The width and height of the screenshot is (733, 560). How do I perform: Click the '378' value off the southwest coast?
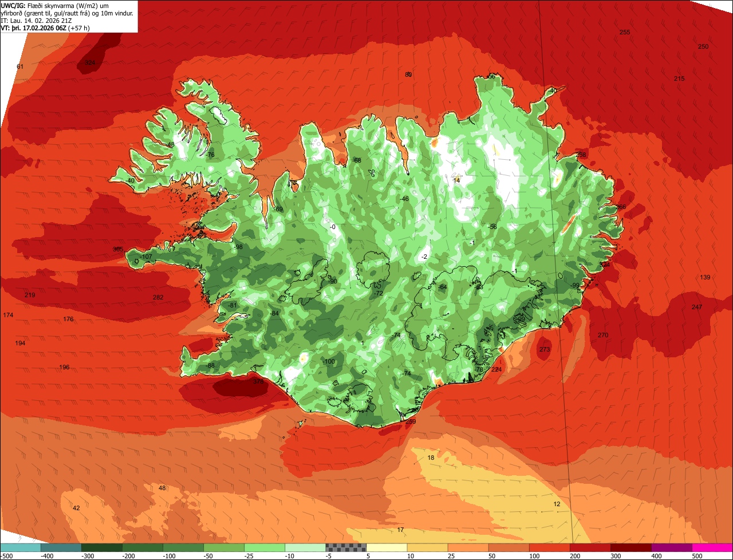[x=258, y=381]
